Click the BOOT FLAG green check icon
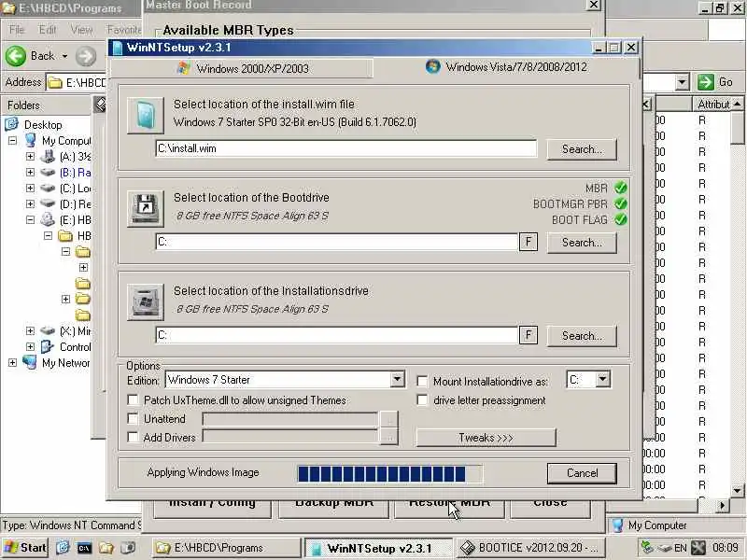This screenshot has width=747, height=560. click(620, 219)
